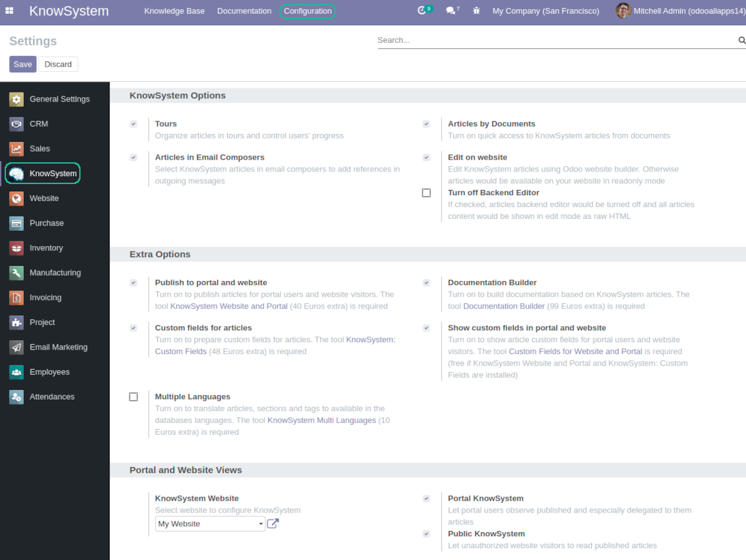
Task: Select Sales settings tab
Action: click(x=55, y=149)
